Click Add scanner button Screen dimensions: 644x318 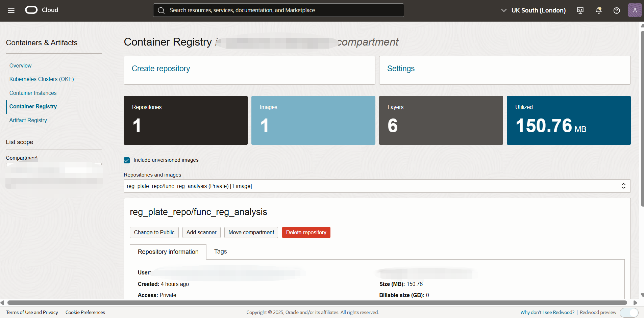[201, 232]
